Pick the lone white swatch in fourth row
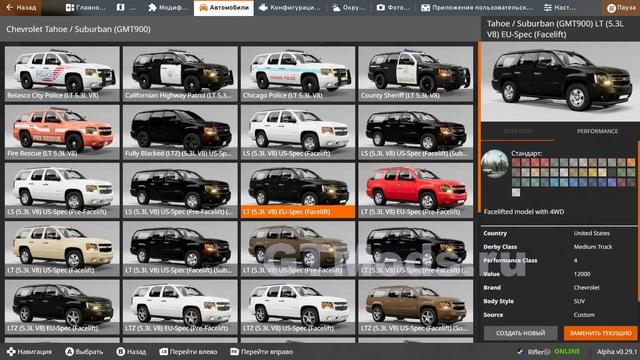 click(x=516, y=192)
